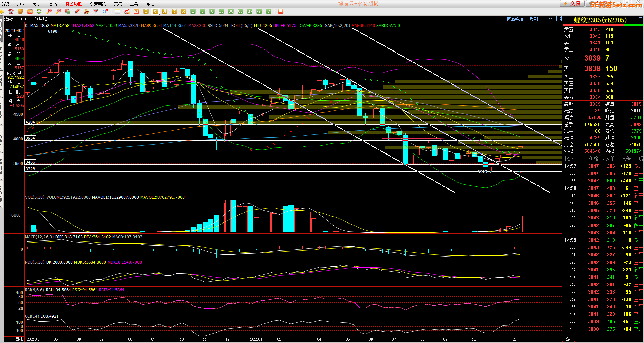Open the 系统 menu
Screen dimensions: 644x343
[x=5, y=4]
